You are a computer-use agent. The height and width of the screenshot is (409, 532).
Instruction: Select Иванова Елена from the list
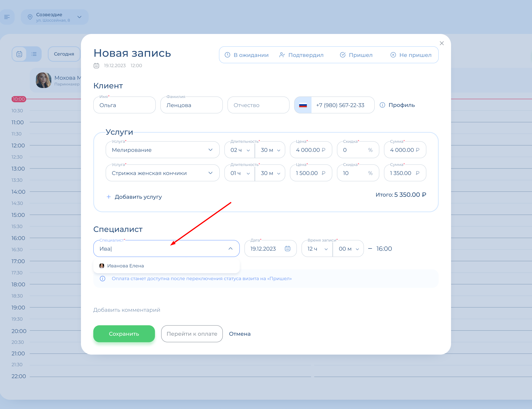(x=167, y=266)
